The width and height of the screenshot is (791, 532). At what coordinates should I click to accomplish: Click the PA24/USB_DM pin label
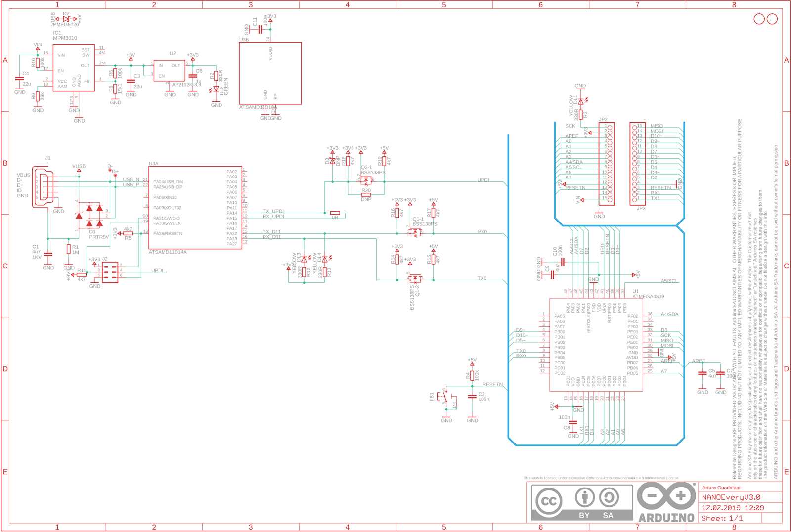(x=168, y=182)
